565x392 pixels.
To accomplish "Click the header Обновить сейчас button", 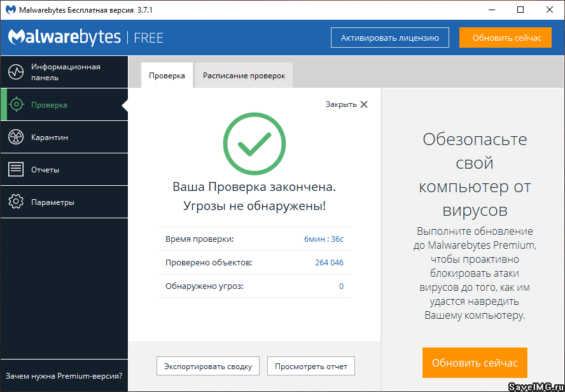I will tap(506, 38).
